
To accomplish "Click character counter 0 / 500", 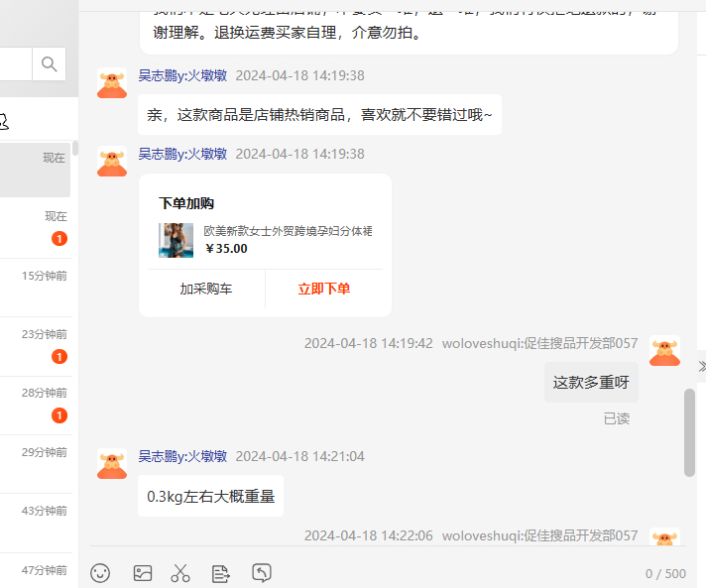I will tap(665, 573).
